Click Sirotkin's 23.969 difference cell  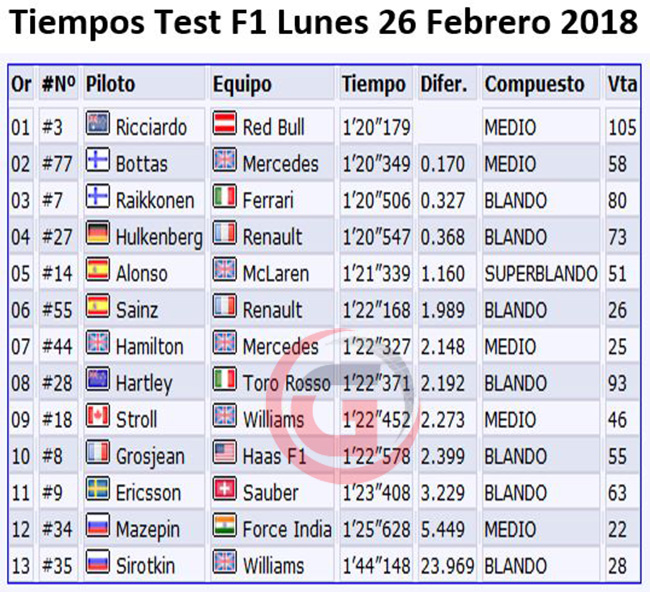(447, 566)
